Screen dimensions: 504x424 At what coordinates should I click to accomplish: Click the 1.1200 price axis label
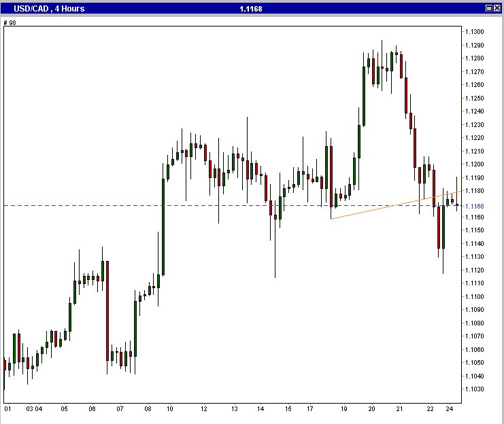tap(475, 164)
